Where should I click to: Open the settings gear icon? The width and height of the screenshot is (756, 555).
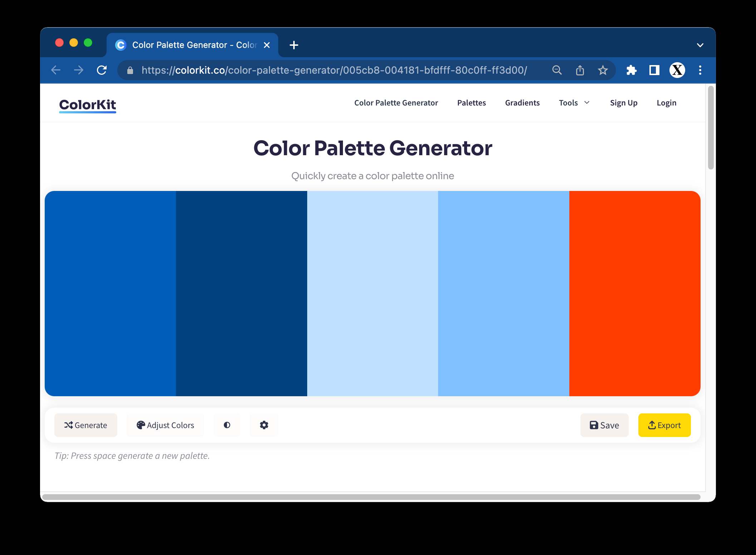tap(264, 425)
